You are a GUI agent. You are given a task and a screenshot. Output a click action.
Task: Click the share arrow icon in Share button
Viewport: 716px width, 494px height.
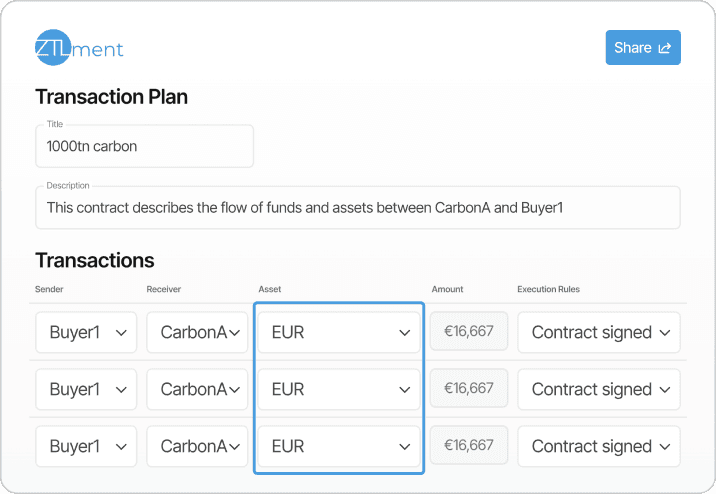pyautogui.click(x=664, y=48)
